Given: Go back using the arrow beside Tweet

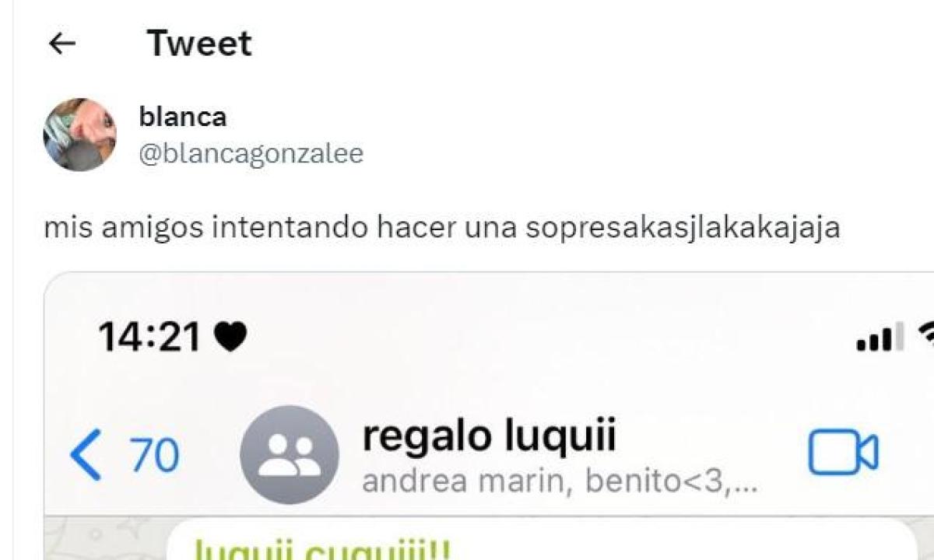Looking at the screenshot, I should [x=61, y=44].
